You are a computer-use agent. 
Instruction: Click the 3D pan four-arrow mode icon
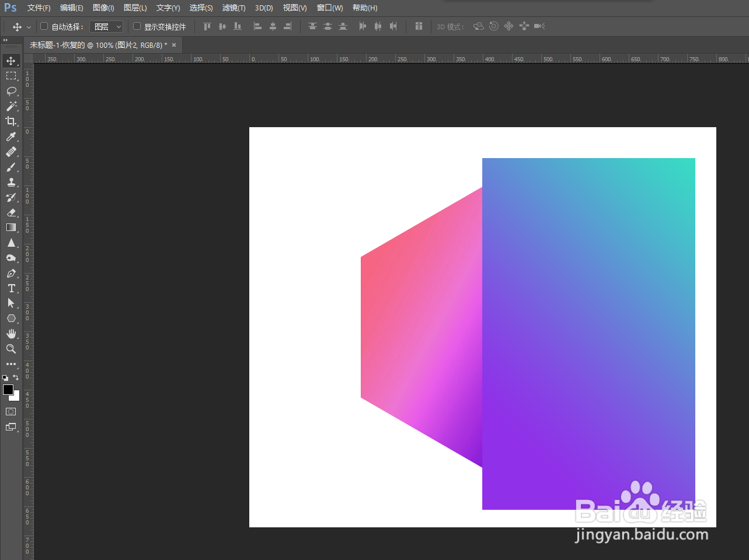point(509,26)
